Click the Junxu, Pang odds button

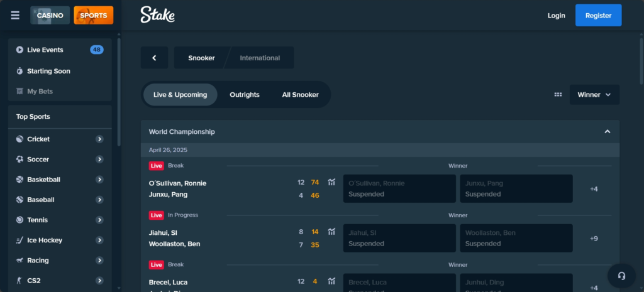click(516, 188)
